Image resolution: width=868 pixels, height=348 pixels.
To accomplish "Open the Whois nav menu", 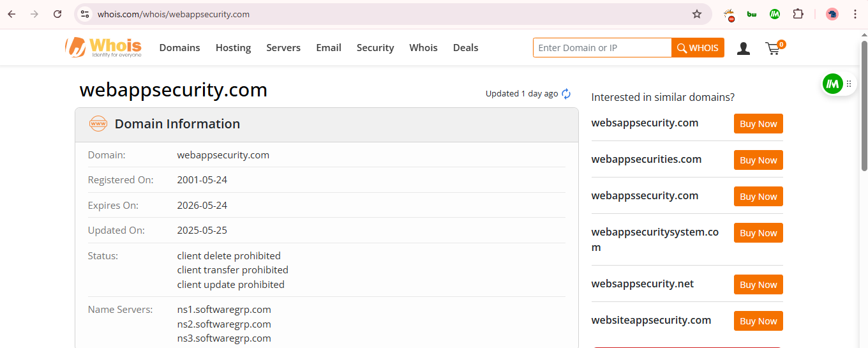I will coord(424,48).
